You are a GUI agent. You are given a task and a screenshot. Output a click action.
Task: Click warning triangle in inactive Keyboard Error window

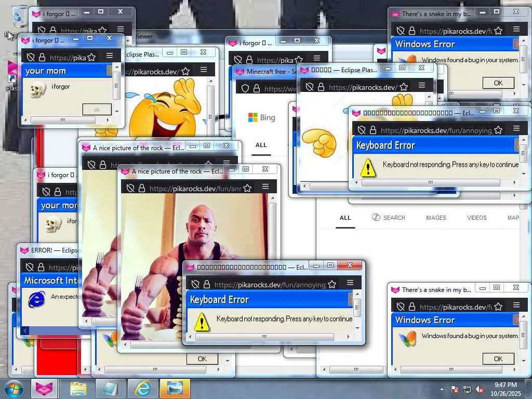click(x=368, y=168)
